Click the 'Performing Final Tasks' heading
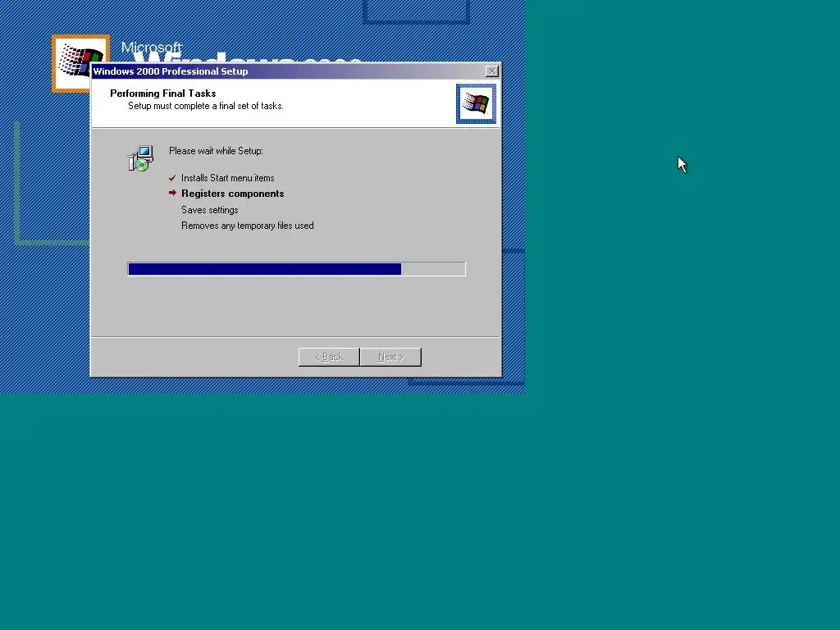The width and height of the screenshot is (840, 630). (x=163, y=94)
